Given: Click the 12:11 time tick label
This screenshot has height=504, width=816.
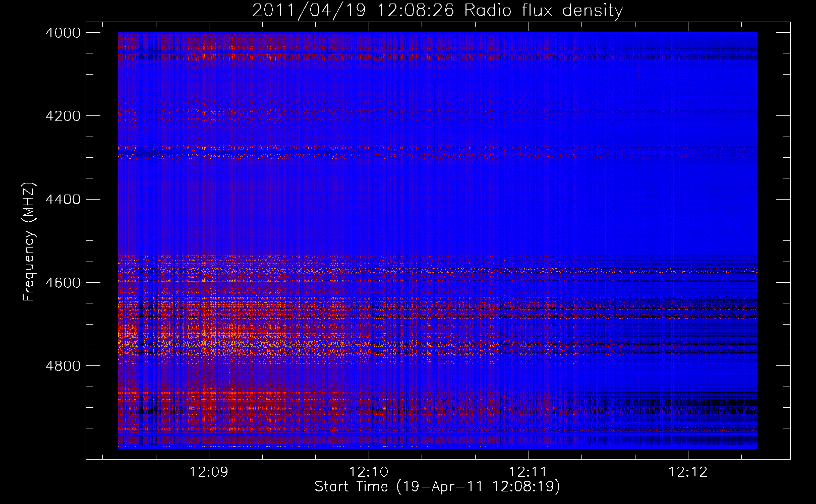Looking at the screenshot, I should click(528, 472).
